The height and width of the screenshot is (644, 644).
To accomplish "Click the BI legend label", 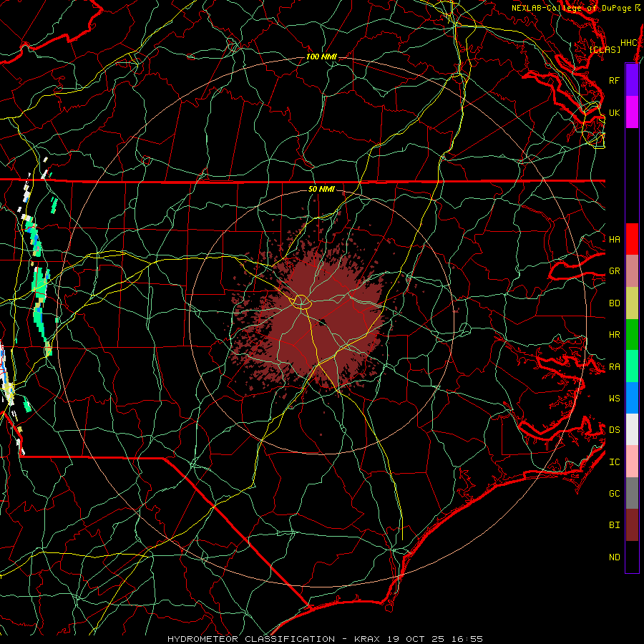I will tap(614, 525).
